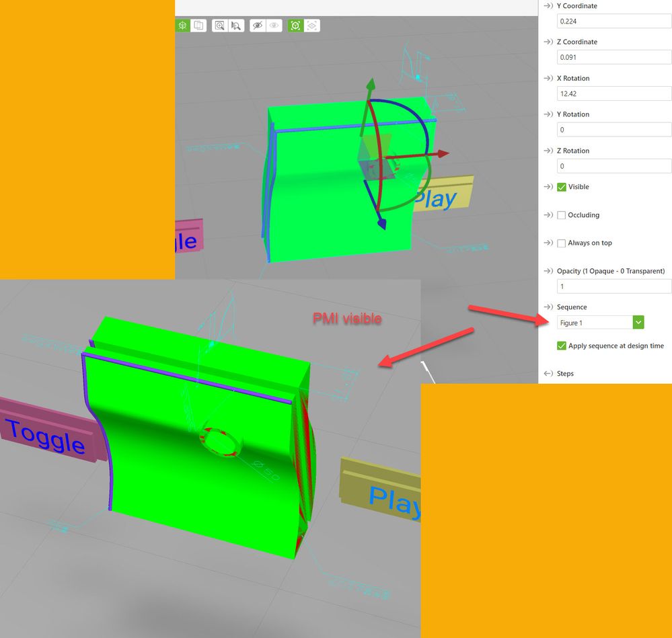Open binding arrow beside Occluding property
The image size is (672, 638).
click(548, 215)
